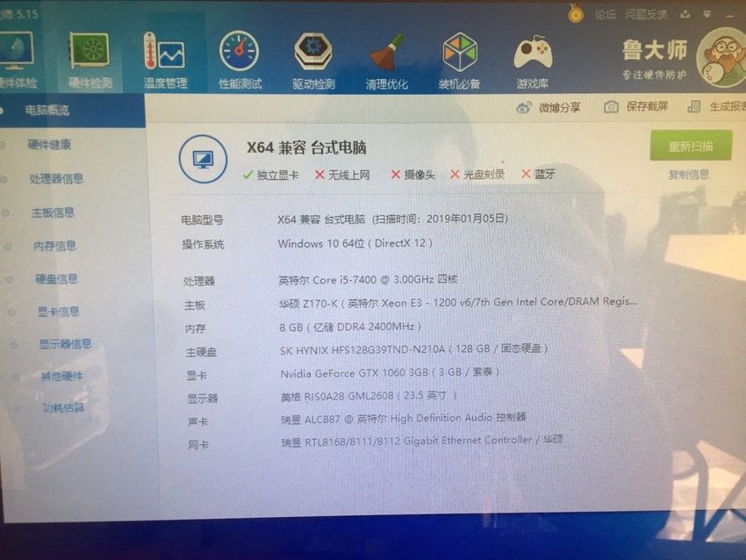
Task: Click the 无线上网 feature indicator
Action: click(342, 176)
